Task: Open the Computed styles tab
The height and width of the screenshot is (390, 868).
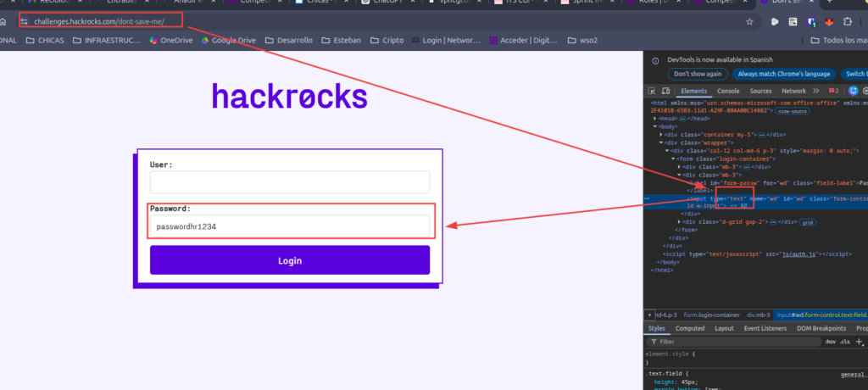Action: click(x=689, y=328)
